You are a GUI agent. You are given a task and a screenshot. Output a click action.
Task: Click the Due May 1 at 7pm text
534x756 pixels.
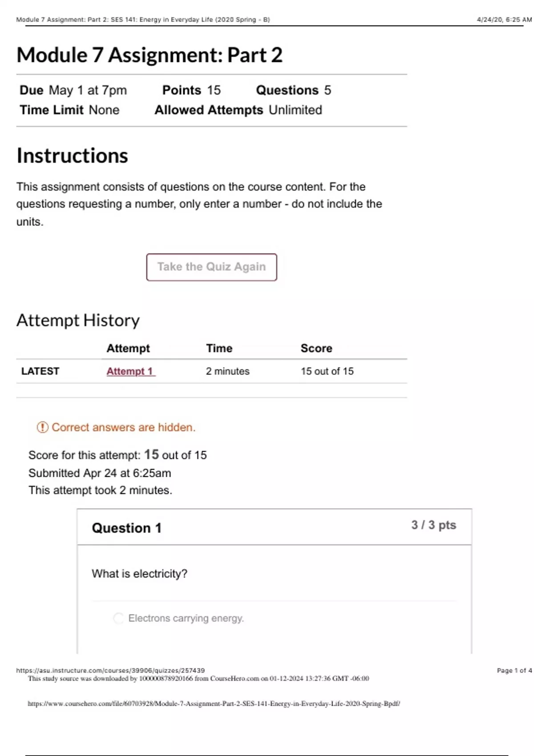[73, 90]
